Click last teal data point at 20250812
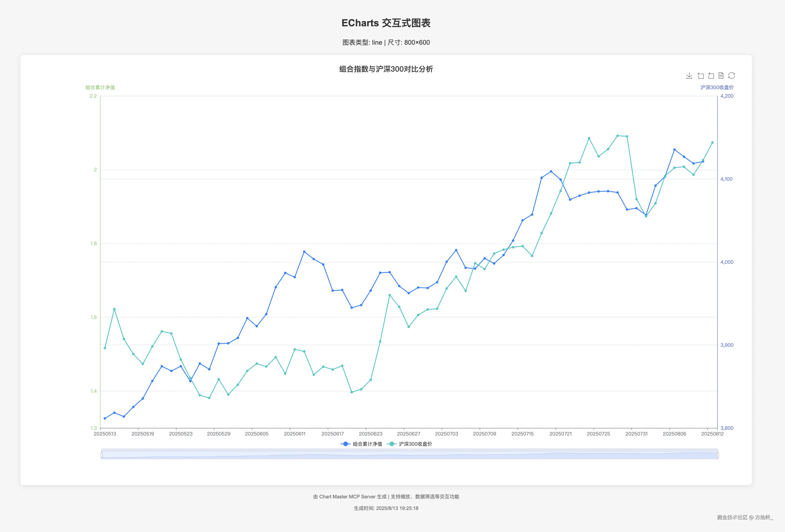This screenshot has width=785, height=532. coord(712,142)
